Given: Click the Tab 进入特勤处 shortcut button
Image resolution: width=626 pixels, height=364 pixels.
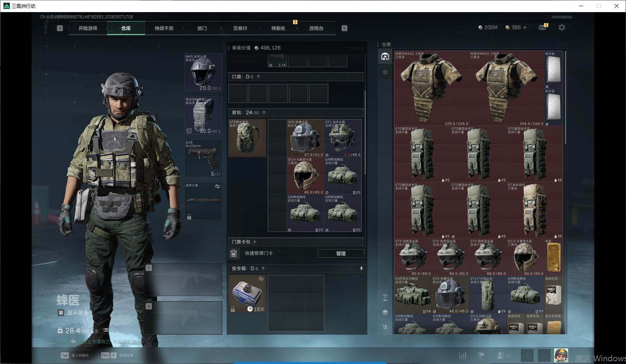Looking at the screenshot, I should coord(75,355).
